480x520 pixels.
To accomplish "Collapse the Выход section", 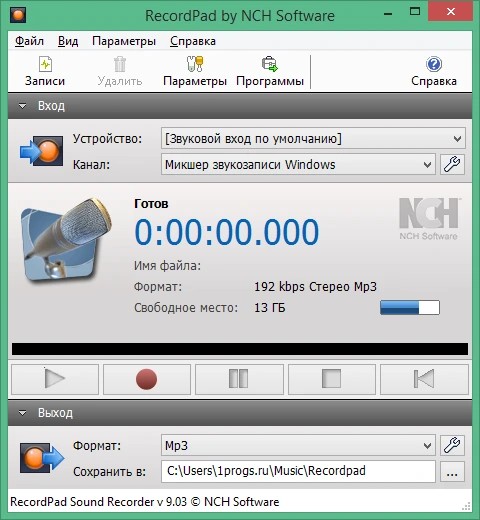I will [x=23, y=413].
